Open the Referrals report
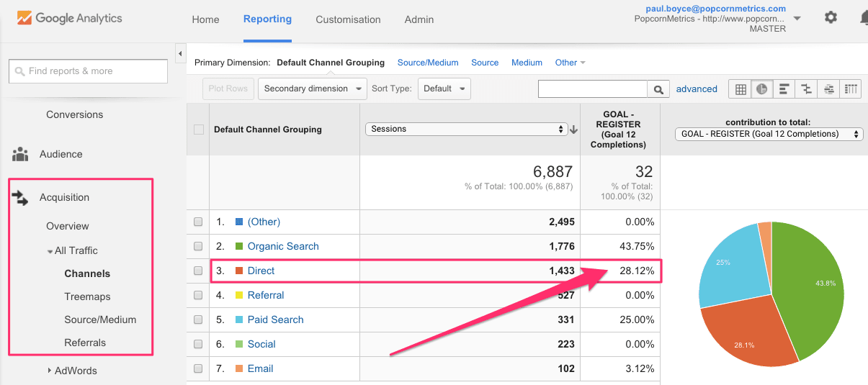868x385 pixels. tap(85, 343)
